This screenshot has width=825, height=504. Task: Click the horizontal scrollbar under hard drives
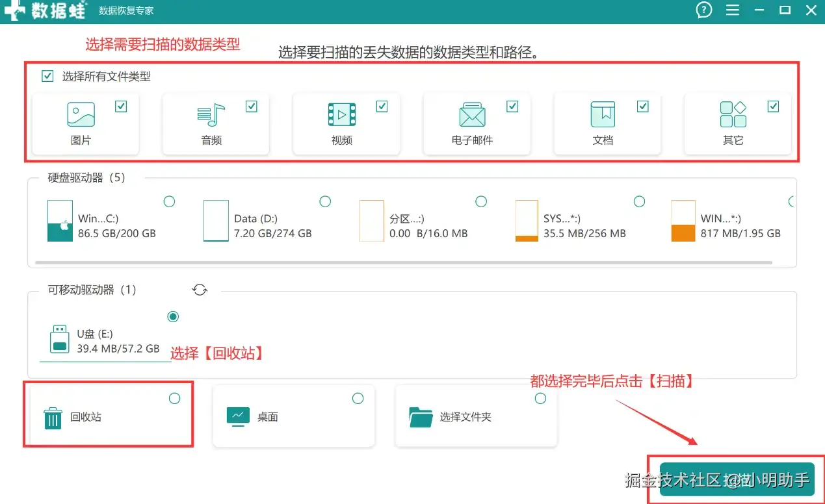[x=403, y=263]
